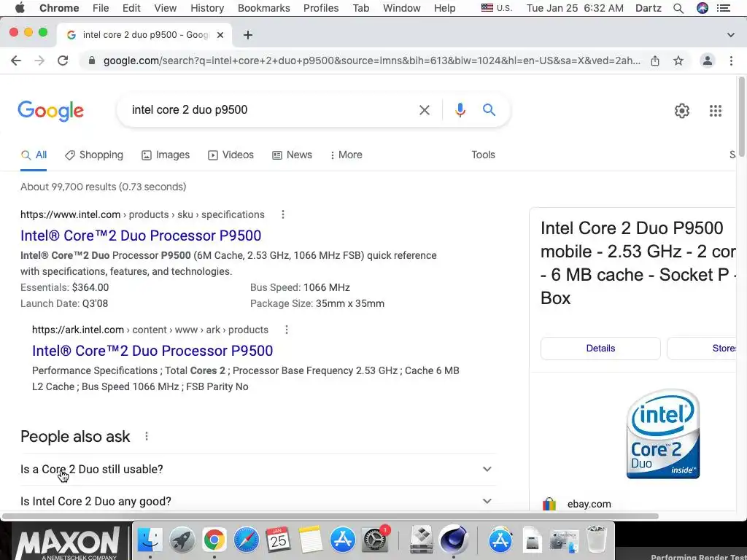The image size is (747, 560).
Task: Open Notification Center list icon
Action: pos(724,8)
